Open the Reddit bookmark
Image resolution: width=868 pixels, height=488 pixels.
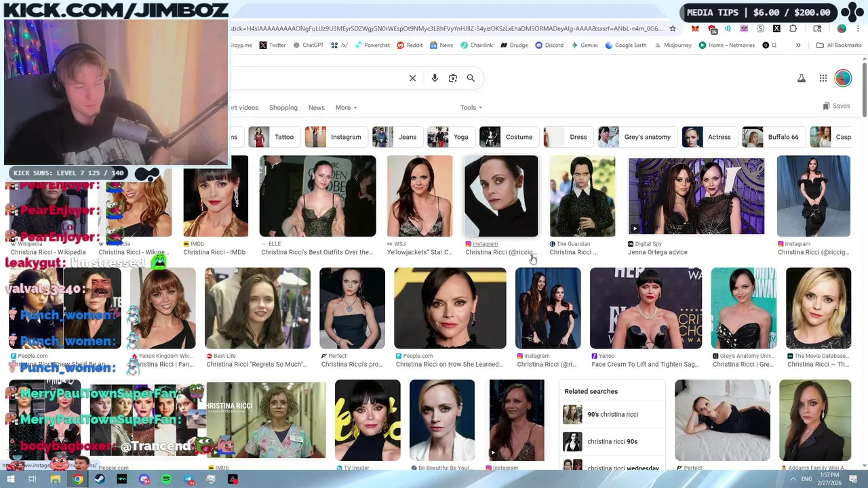[410, 45]
